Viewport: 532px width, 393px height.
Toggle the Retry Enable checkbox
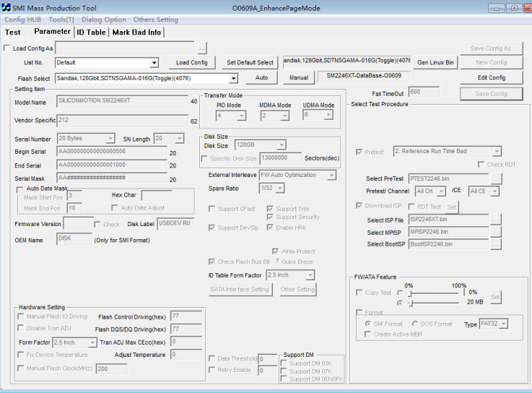(212, 370)
